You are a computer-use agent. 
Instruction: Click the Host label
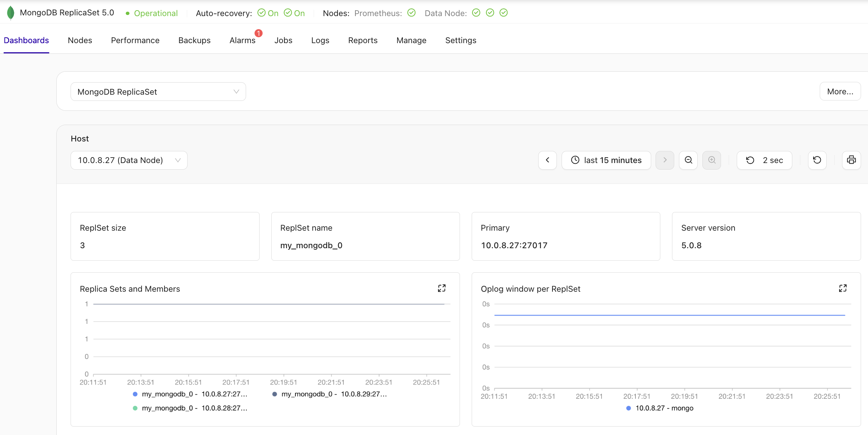click(x=80, y=139)
